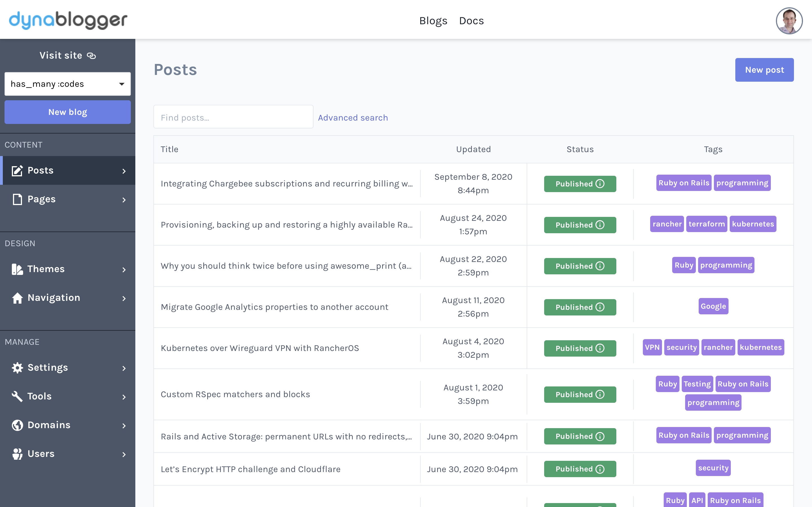This screenshot has width=812, height=507.
Task: Click the Users people icon
Action: 17,454
